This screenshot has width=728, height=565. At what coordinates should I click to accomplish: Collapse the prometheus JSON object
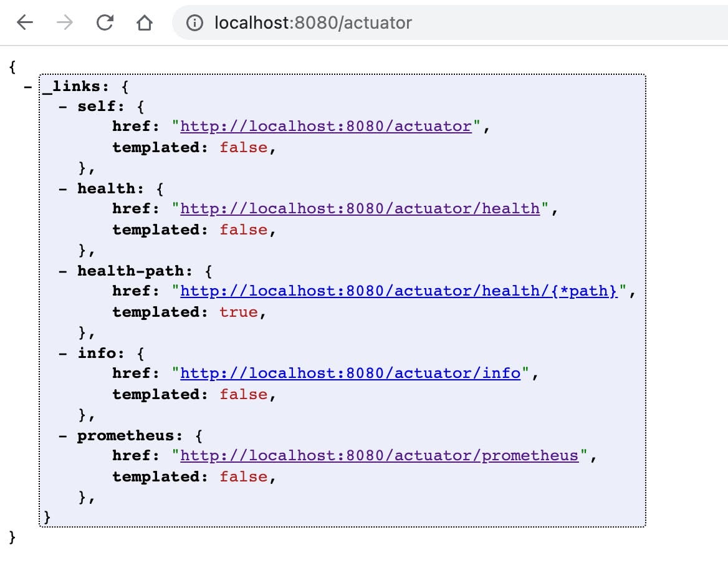pos(62,436)
